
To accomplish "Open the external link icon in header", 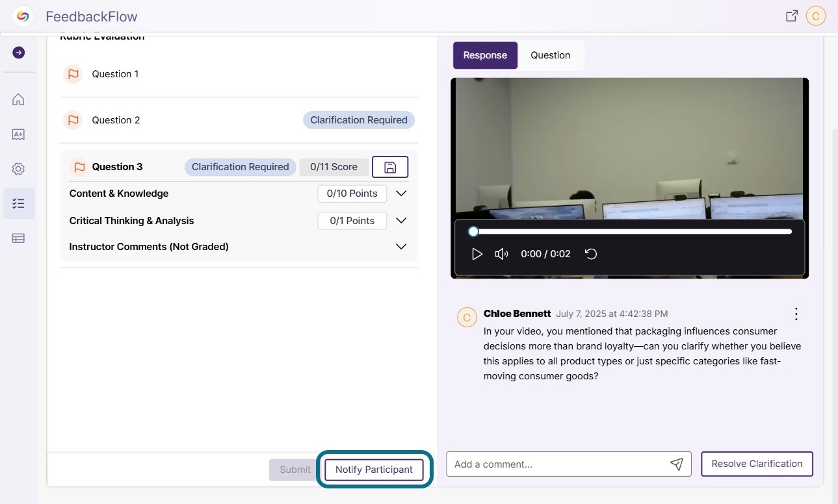I will click(x=791, y=16).
